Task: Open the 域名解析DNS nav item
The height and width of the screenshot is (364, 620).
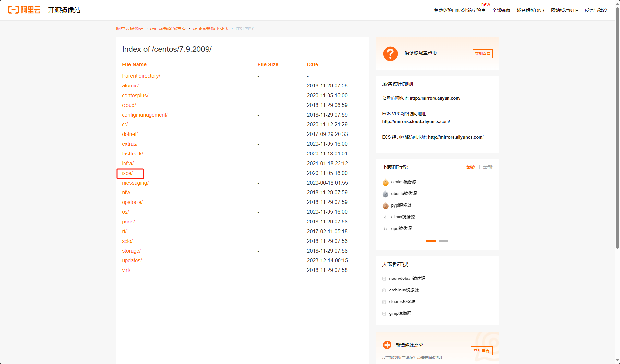Action: 531,10
